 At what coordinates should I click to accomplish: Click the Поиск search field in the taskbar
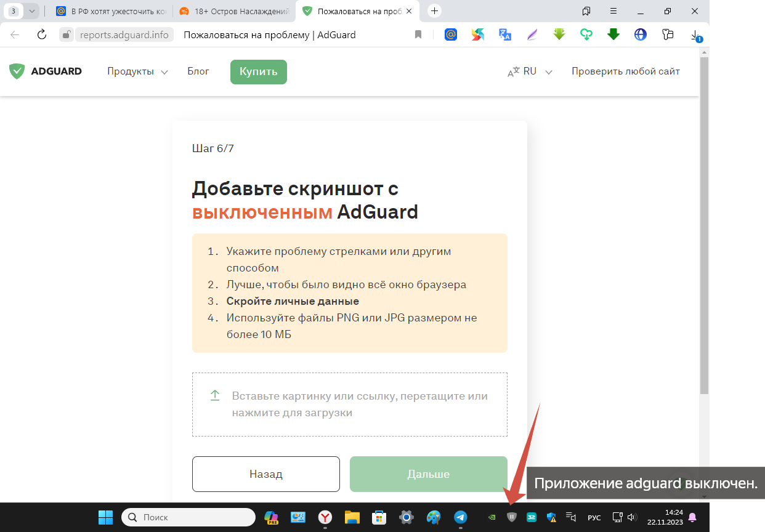pos(188,517)
